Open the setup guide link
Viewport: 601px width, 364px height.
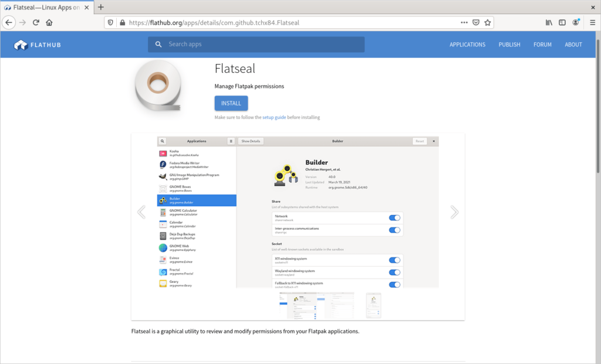(x=274, y=117)
